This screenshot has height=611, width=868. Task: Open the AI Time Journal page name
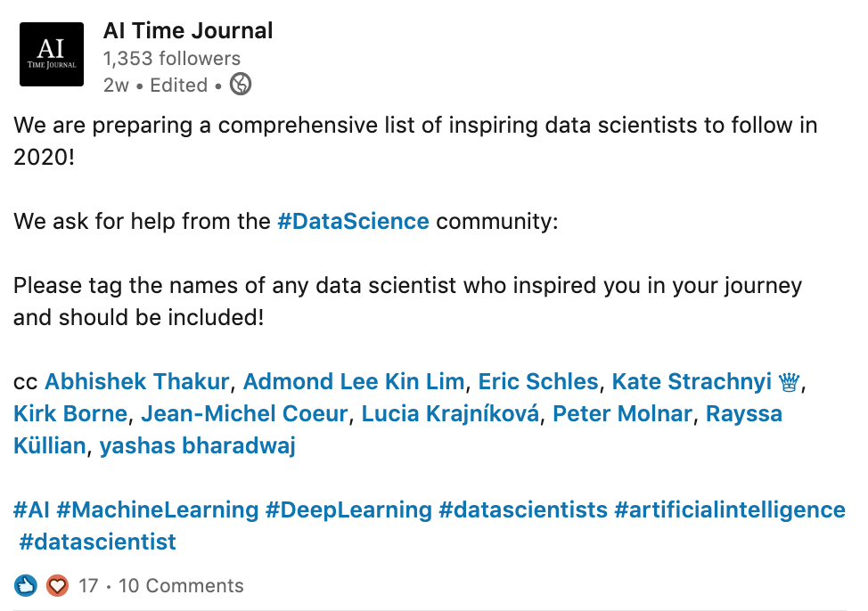[x=188, y=30]
